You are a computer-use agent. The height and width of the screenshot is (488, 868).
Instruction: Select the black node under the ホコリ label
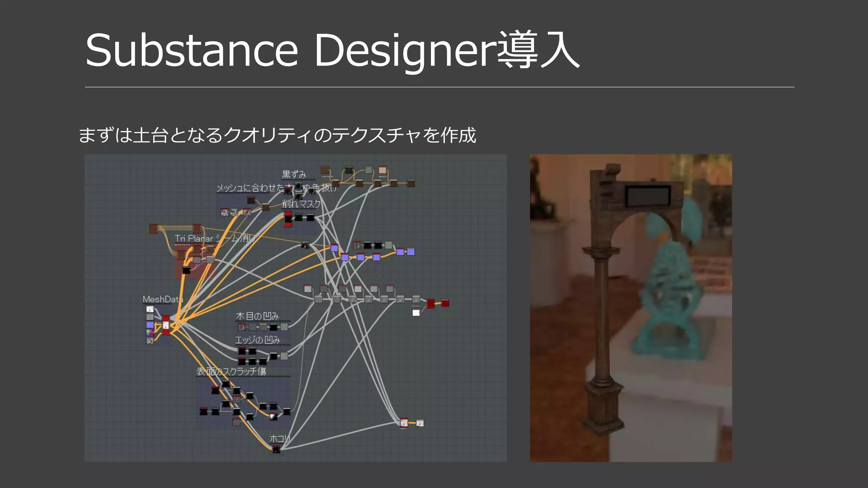pyautogui.click(x=276, y=449)
